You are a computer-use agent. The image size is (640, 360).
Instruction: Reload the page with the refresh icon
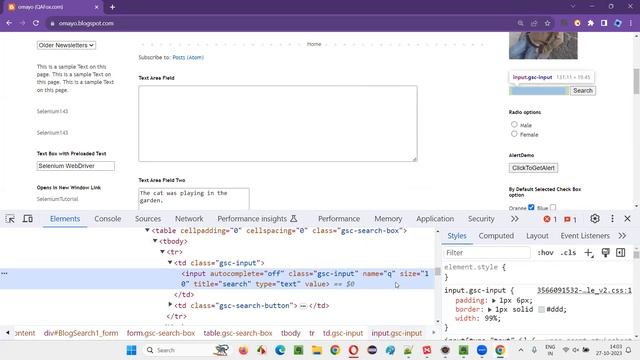(x=36, y=23)
